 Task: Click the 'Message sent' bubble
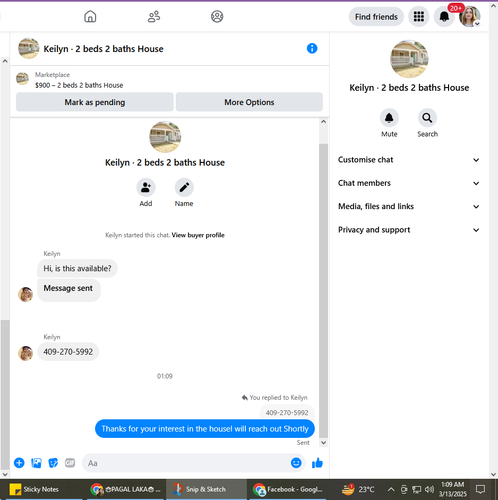(68, 289)
